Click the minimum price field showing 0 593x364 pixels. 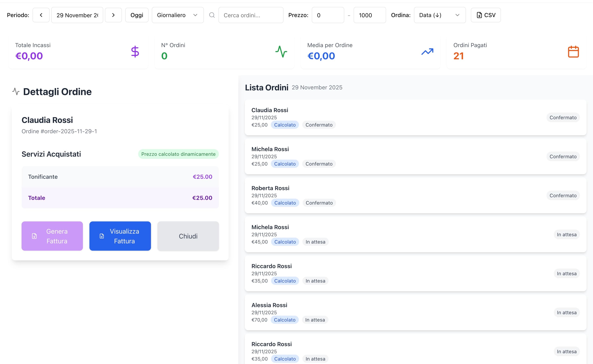click(x=328, y=15)
